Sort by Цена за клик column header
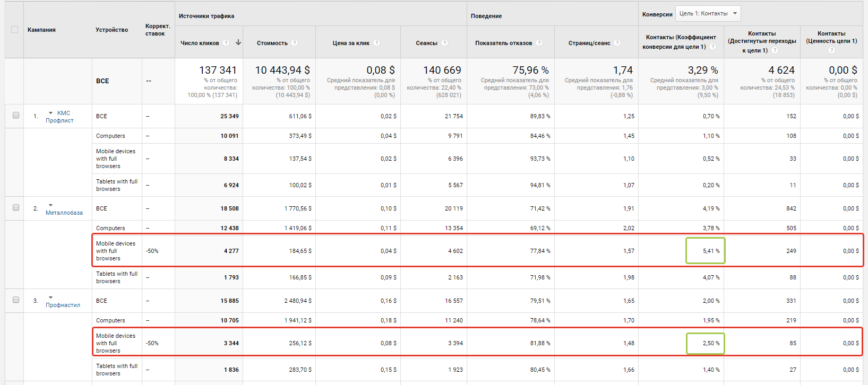868x385 pixels. pos(351,43)
